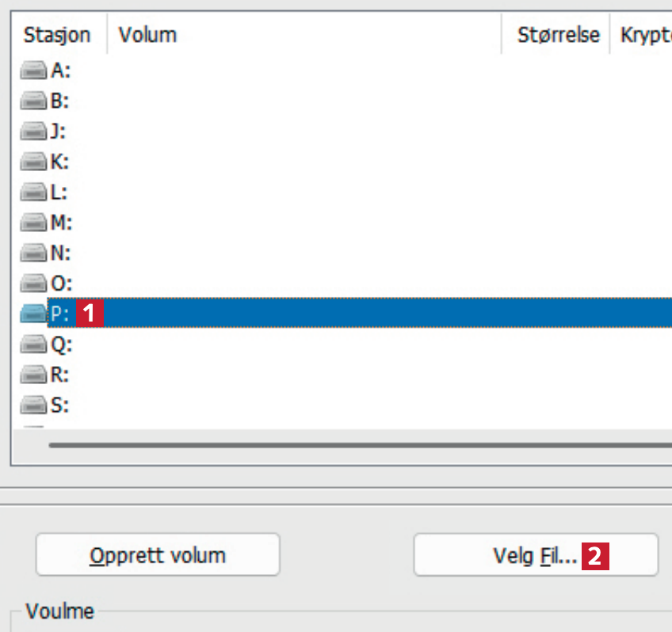Sort by the Volum column header

[304, 35]
